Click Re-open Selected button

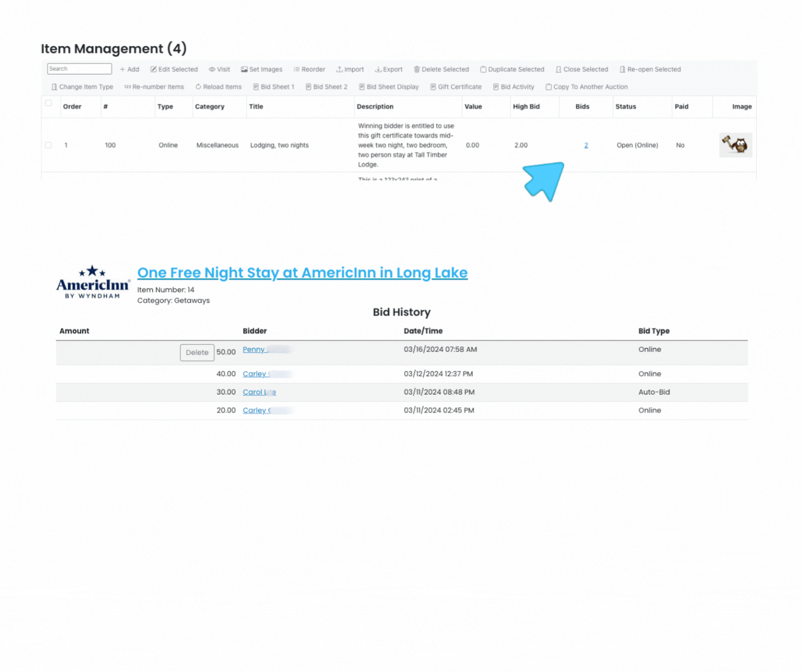click(x=650, y=69)
